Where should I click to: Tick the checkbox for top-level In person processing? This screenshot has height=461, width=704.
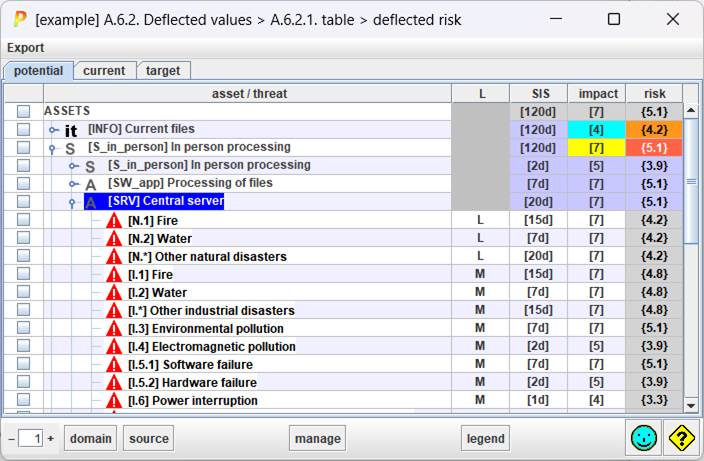[x=23, y=147]
